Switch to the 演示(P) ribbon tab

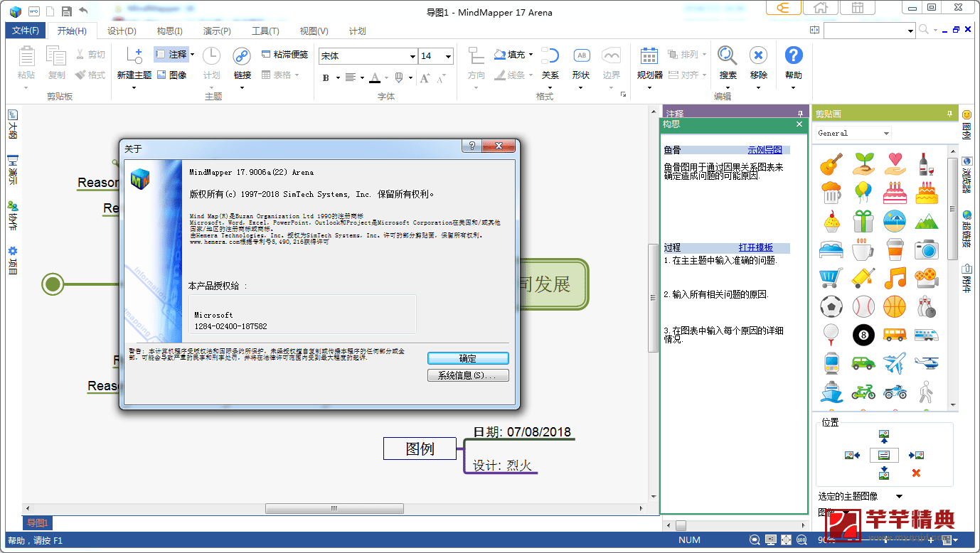click(217, 31)
